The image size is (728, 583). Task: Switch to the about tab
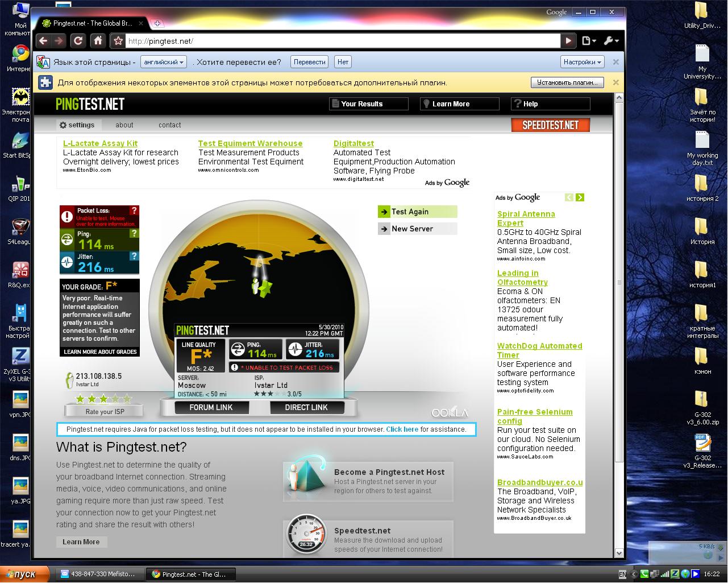click(x=124, y=125)
